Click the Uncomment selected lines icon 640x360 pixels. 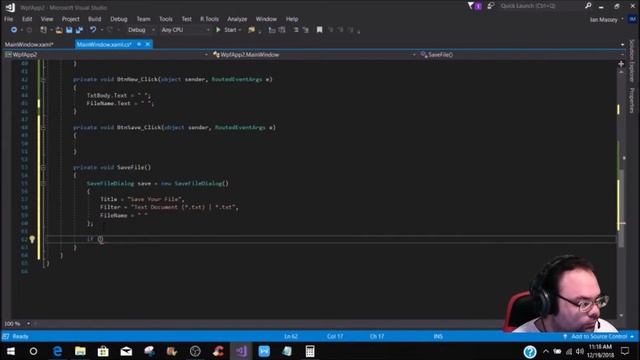pyautogui.click(x=305, y=30)
